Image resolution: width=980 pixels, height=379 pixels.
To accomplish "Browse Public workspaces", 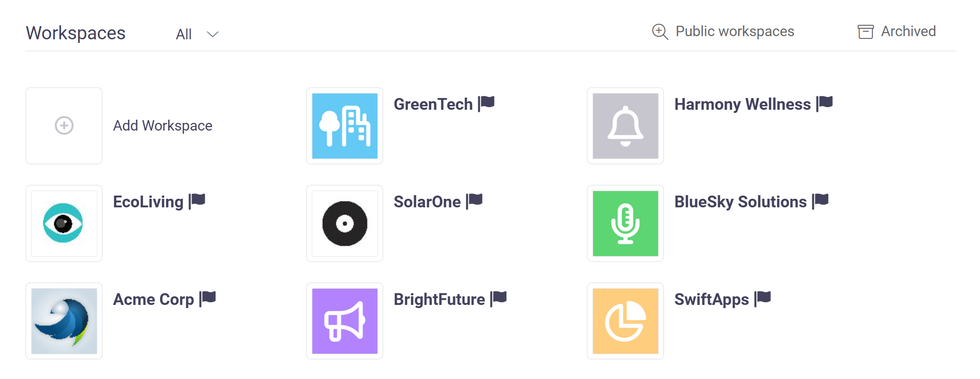I will click(735, 31).
